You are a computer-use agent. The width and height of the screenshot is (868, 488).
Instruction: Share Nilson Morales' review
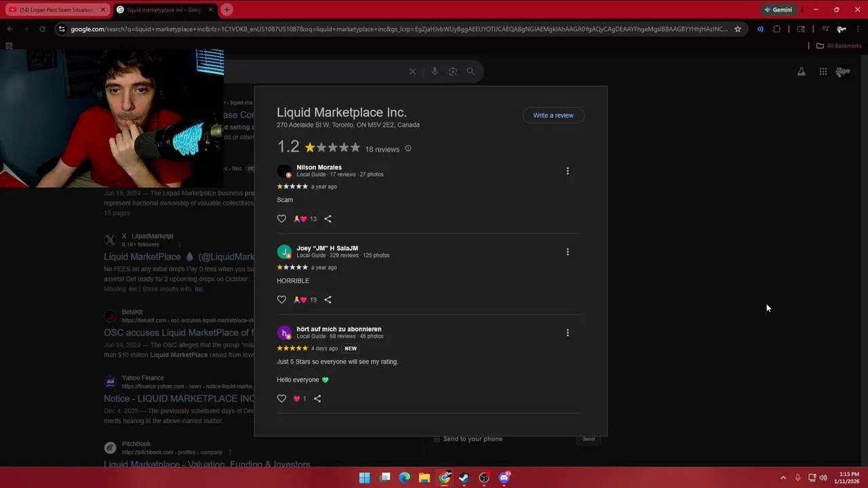click(x=328, y=219)
